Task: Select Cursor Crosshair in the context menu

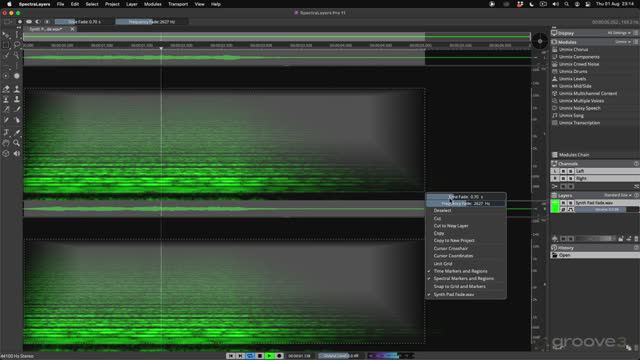Action: pyautogui.click(x=466, y=249)
